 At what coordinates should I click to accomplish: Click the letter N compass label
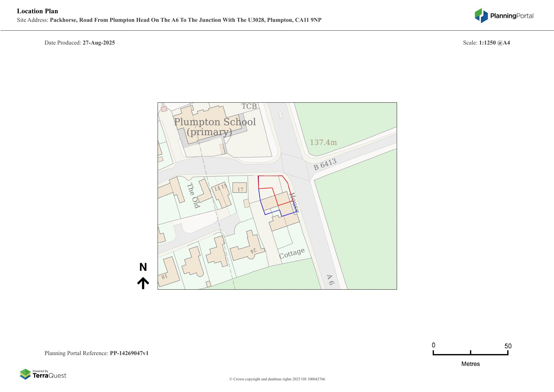coord(143,267)
